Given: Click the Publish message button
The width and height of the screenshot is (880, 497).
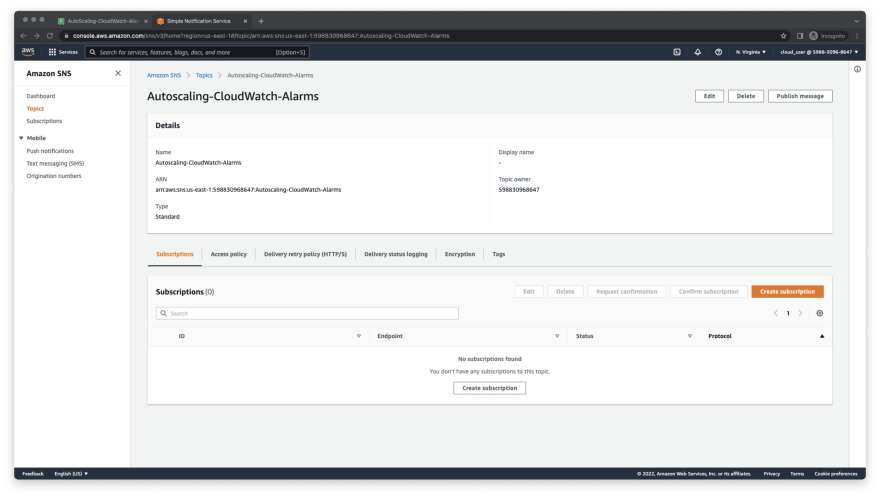Looking at the screenshot, I should [x=800, y=96].
